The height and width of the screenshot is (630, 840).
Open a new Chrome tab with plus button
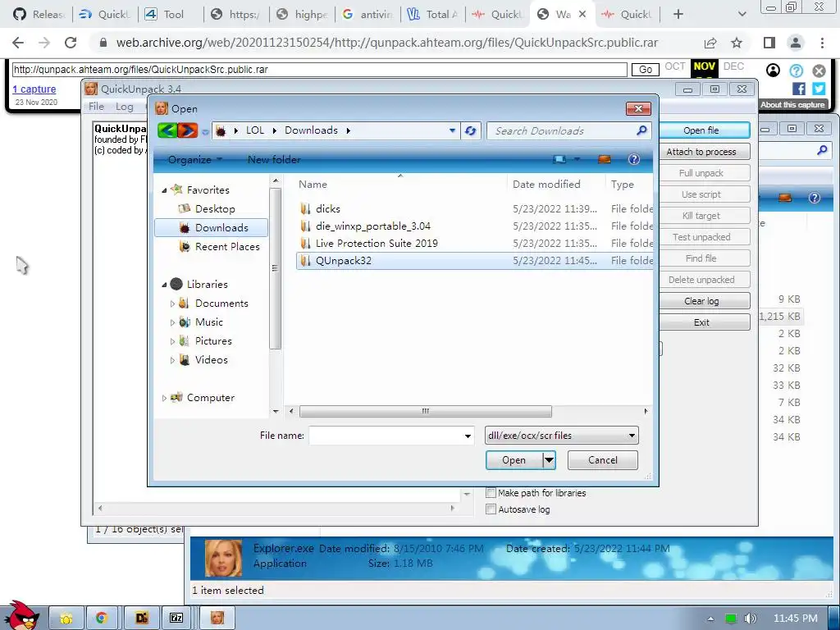click(678, 15)
